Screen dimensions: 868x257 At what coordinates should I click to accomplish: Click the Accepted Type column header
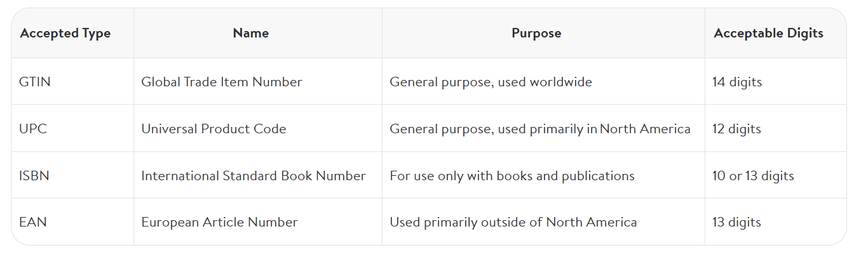tap(65, 34)
